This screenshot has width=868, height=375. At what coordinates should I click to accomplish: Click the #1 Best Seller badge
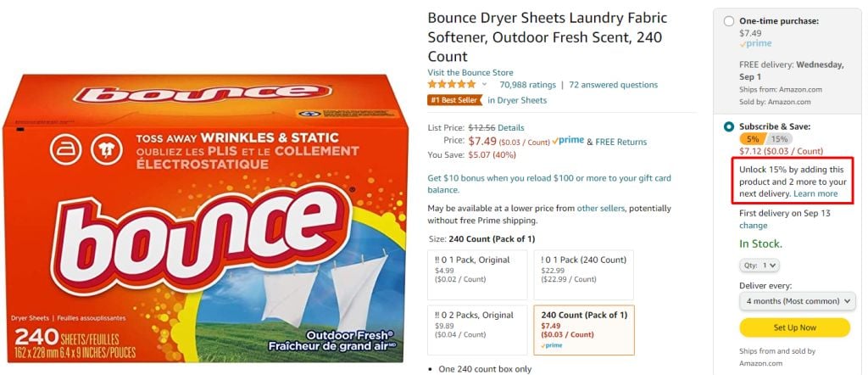coord(454,100)
